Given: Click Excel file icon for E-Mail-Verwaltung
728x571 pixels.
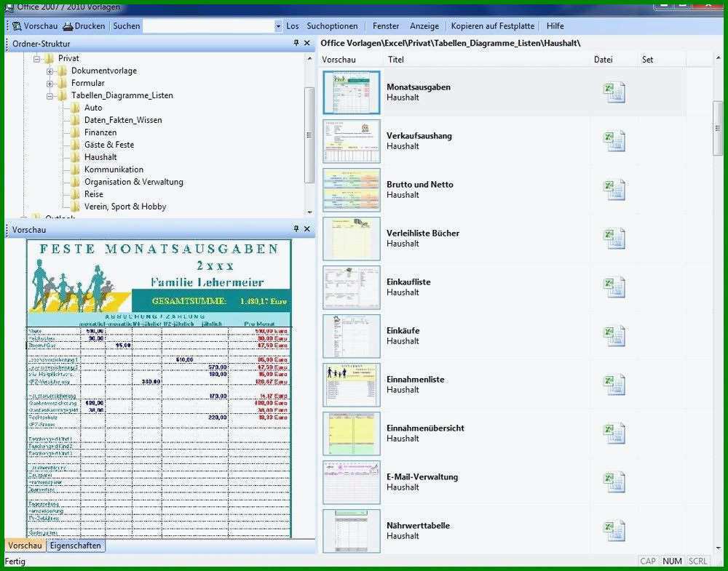Looking at the screenshot, I should tap(614, 482).
